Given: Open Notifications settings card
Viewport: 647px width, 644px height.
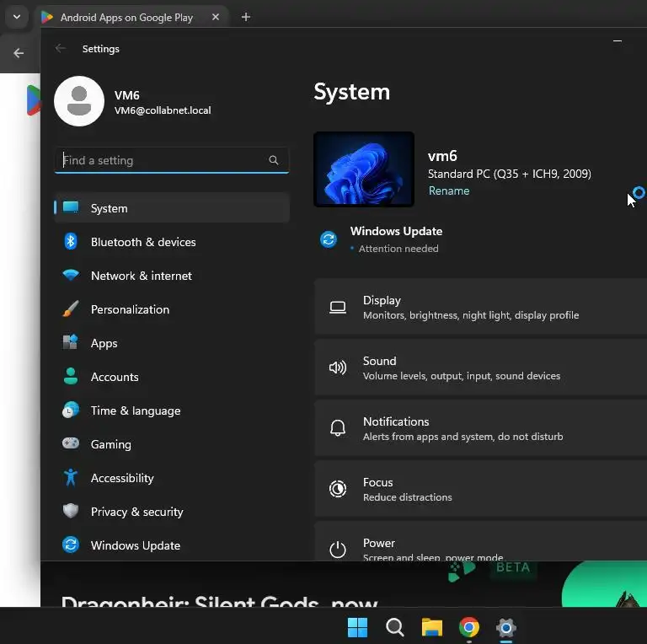Looking at the screenshot, I should coord(481,428).
